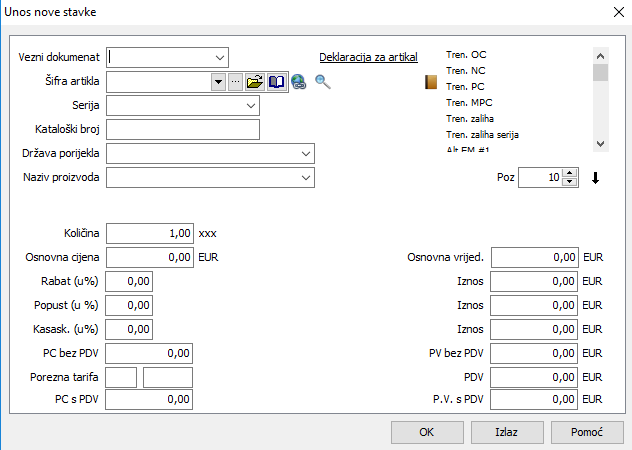This screenshot has width=632, height=450.
Task: Click the Deklaracija za artikal link
Action: click(x=368, y=57)
